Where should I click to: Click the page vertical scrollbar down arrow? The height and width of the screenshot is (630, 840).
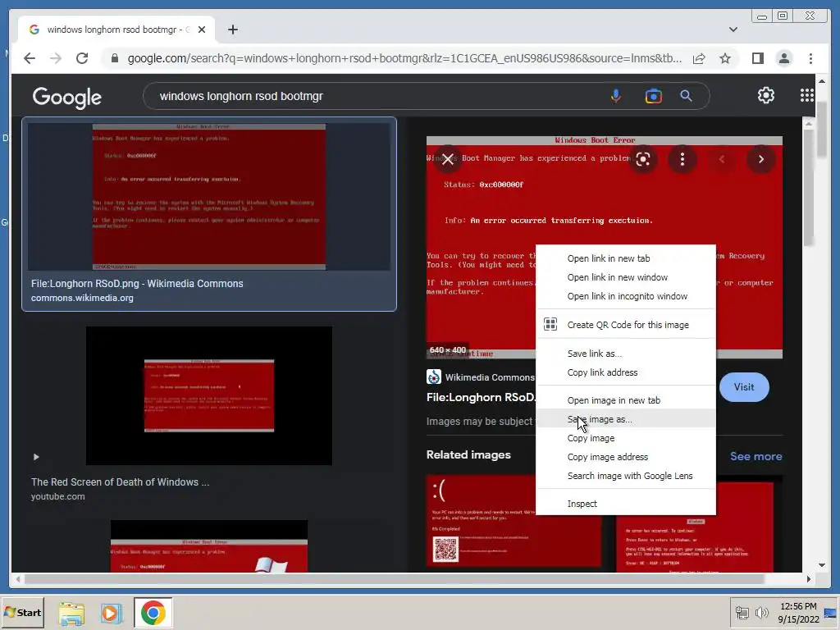822,565
